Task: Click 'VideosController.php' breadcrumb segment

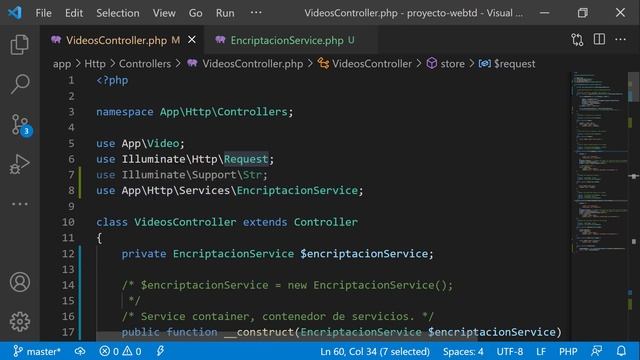Action: pos(253,64)
